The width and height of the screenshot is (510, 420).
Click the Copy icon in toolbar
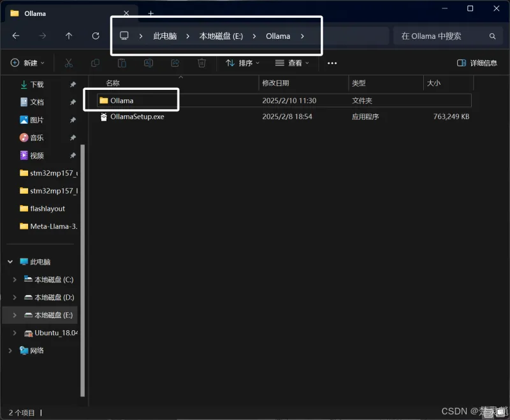pos(95,63)
